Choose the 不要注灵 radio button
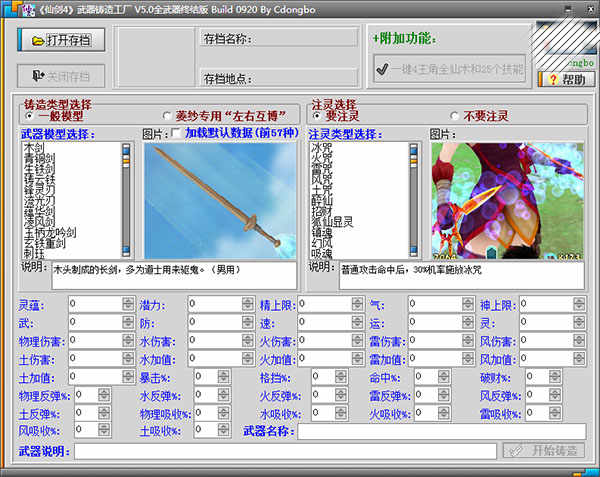Screen dimensions: 600x477 coord(454,116)
